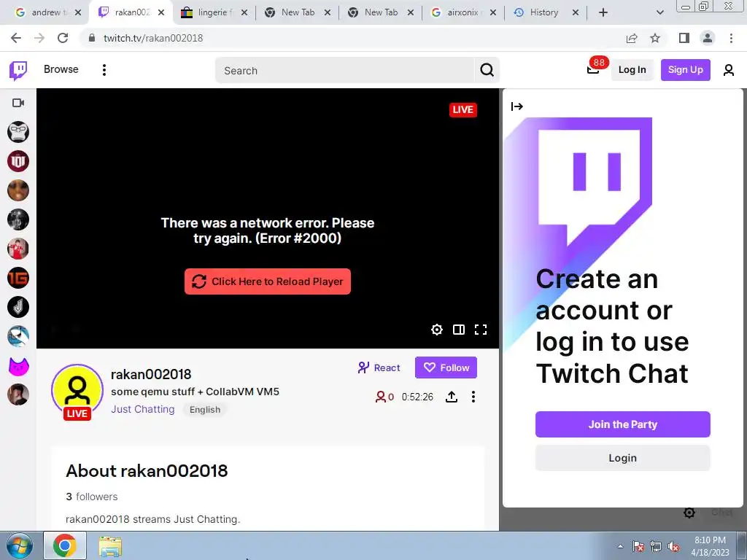Click the Chrome taskbar icon

[x=65, y=545]
